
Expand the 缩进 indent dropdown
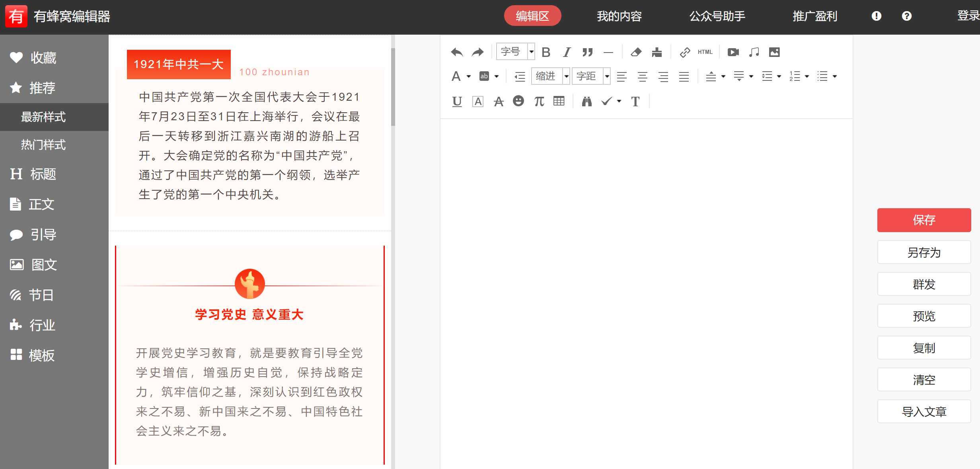pos(566,76)
